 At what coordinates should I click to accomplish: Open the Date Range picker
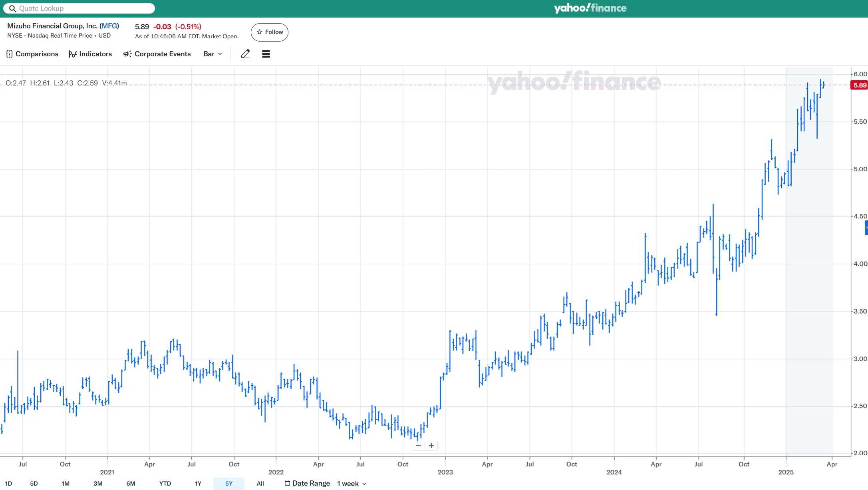click(x=307, y=483)
